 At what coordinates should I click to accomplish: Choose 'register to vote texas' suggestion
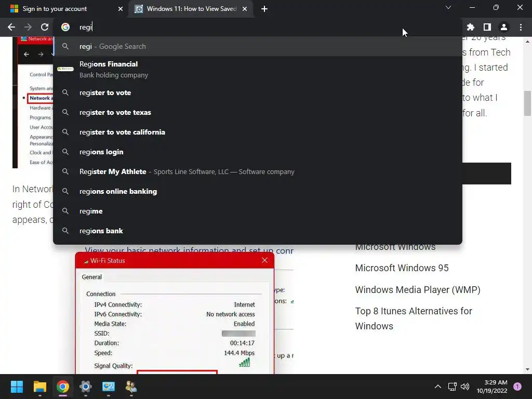point(258,112)
